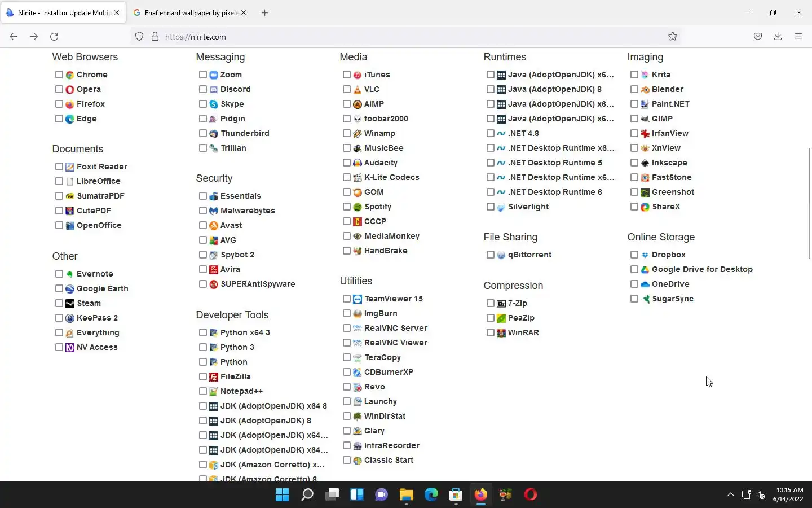Open the Firefox downloads panel
This screenshot has width=812, height=508.
[778, 37]
